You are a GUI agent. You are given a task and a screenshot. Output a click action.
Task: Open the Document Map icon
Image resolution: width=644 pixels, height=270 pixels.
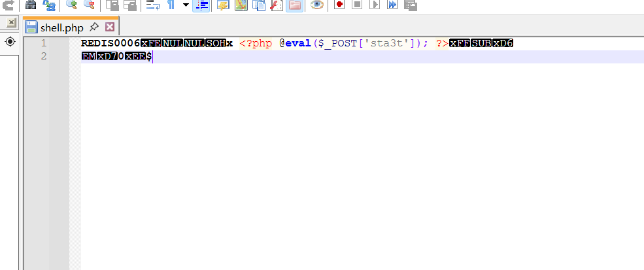point(241,5)
